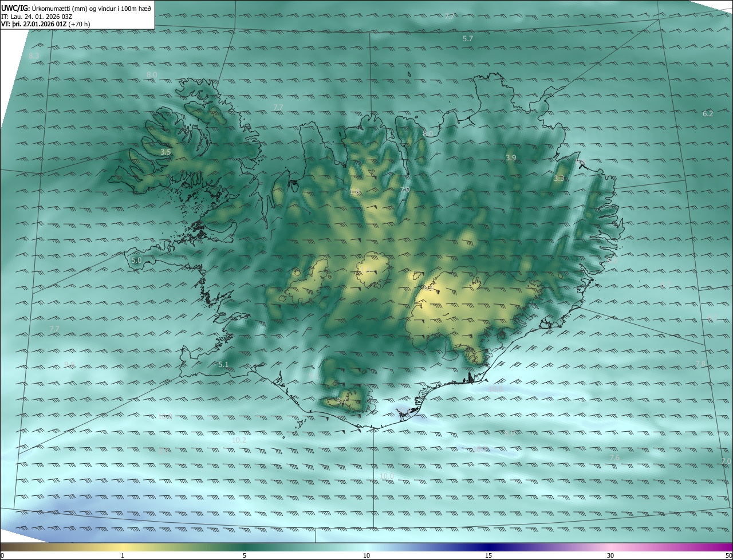733x560 pixels.
Task: Click the colour scale tick label 0
Action: click(x=2, y=555)
